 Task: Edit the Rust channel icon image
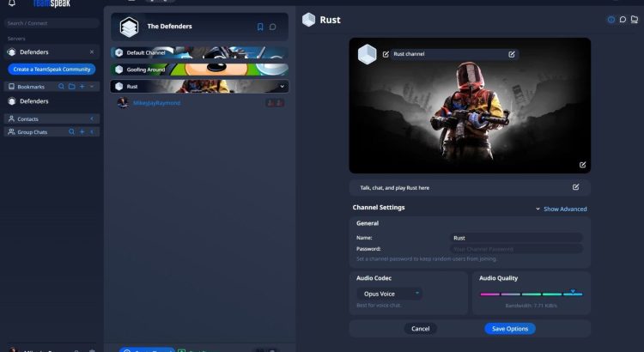coord(386,54)
